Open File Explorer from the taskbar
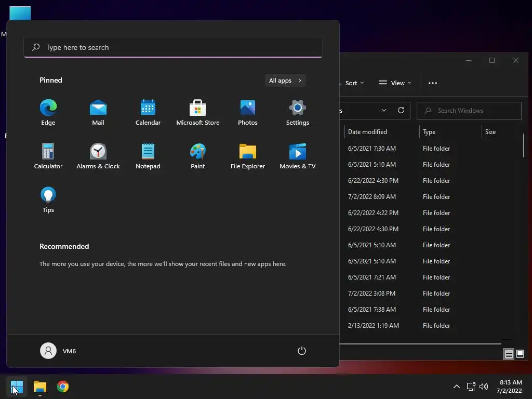 click(39, 387)
